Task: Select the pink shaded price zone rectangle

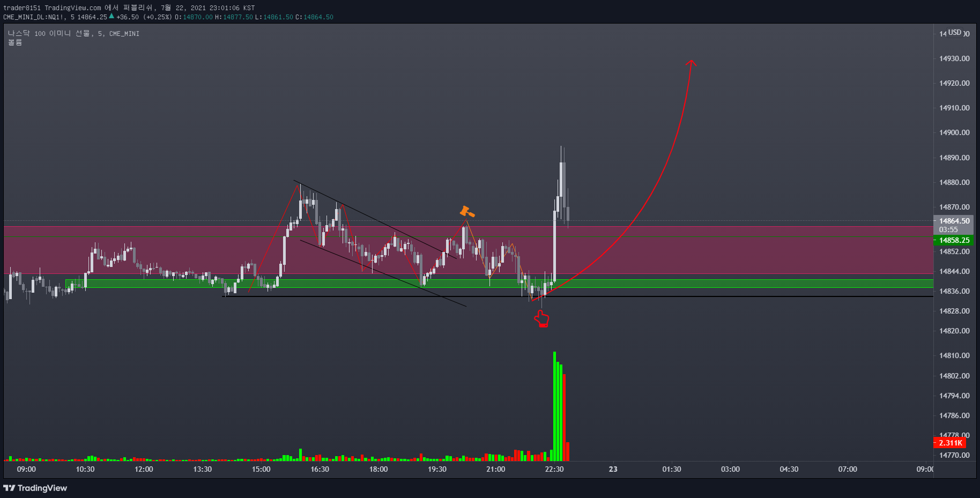Action: click(468, 250)
